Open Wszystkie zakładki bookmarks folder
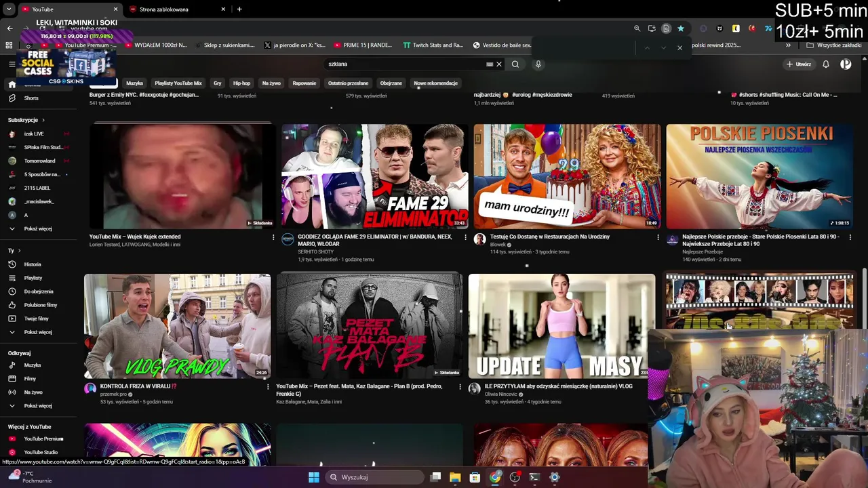 (x=834, y=45)
